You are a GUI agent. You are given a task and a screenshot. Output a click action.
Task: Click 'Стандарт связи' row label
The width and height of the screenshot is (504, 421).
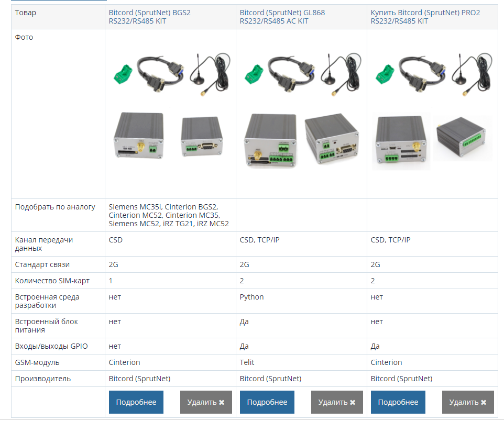[42, 264]
